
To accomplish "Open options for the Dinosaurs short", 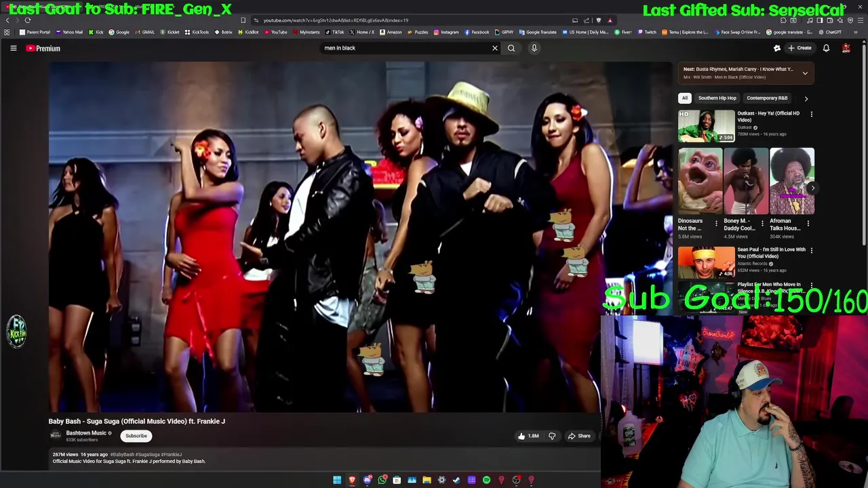I will tap(717, 223).
